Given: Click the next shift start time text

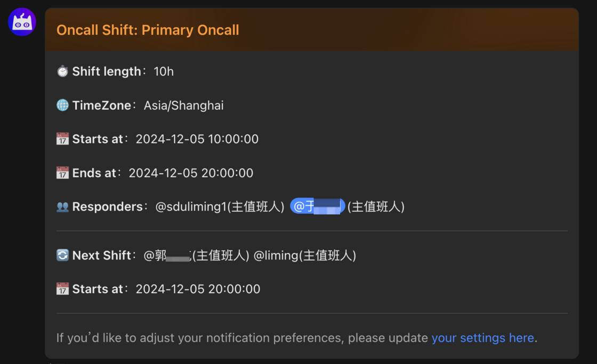Looking at the screenshot, I should tap(197, 288).
